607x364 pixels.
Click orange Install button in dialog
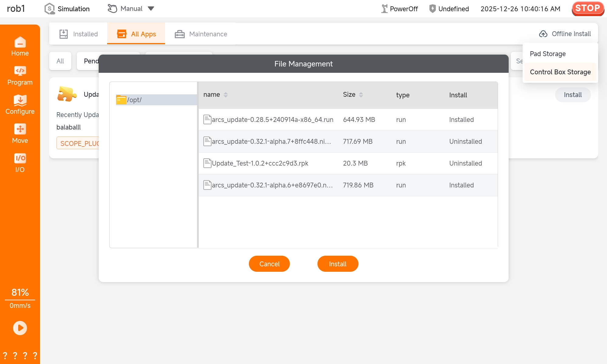337,264
